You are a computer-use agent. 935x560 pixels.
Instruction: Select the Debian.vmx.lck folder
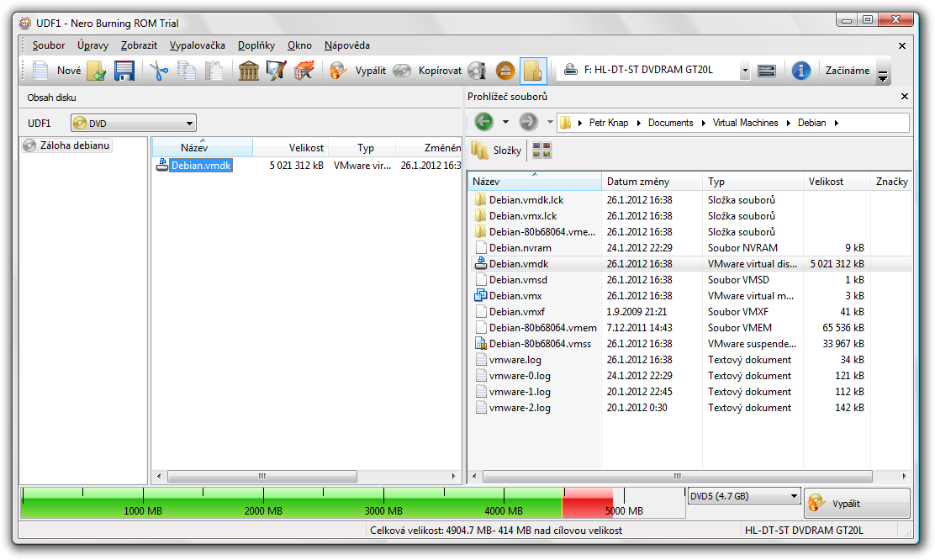pos(523,216)
